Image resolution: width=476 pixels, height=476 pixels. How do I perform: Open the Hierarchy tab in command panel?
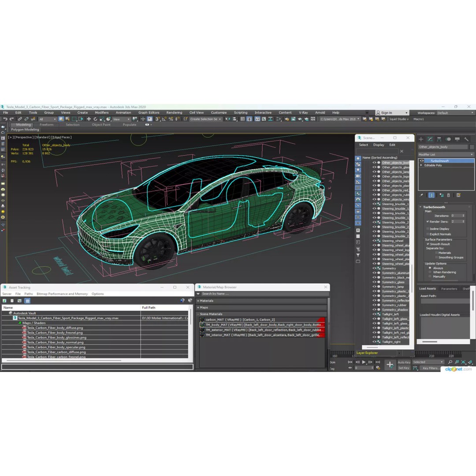click(439, 139)
